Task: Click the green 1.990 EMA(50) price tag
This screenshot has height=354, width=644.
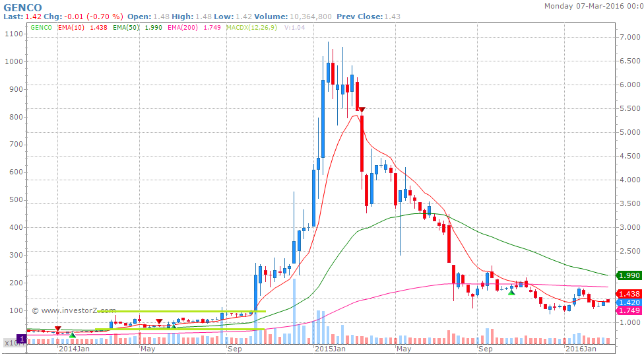Action: click(x=629, y=275)
